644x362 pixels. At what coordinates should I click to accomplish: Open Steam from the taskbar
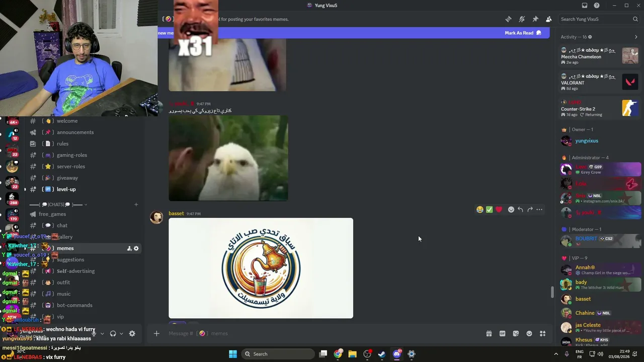coord(382,354)
